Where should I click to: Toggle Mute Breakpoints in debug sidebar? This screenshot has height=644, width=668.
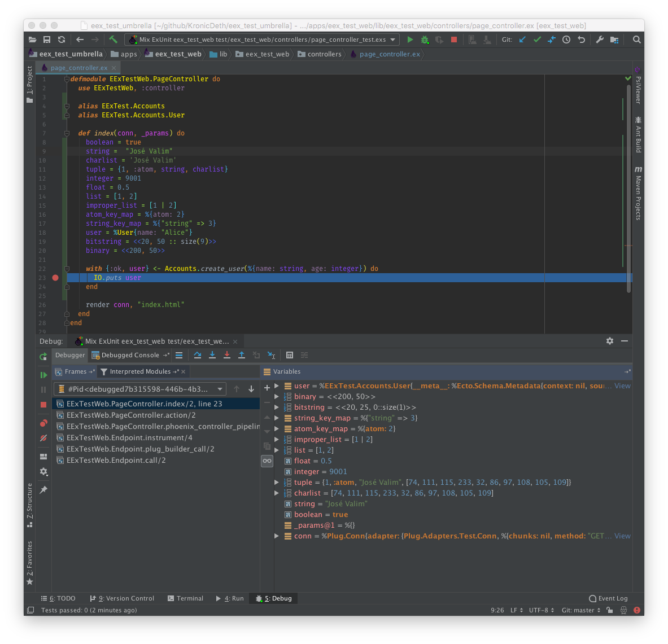43,438
